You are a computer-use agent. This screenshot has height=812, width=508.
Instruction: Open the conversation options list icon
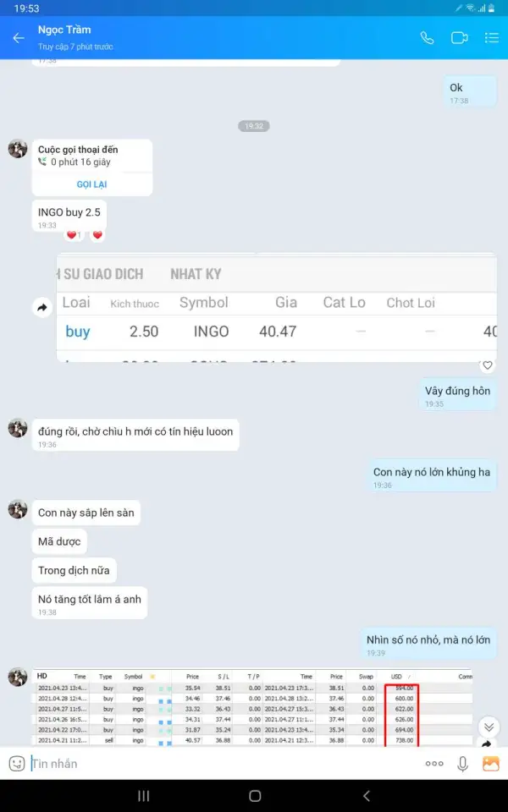pyautogui.click(x=491, y=38)
